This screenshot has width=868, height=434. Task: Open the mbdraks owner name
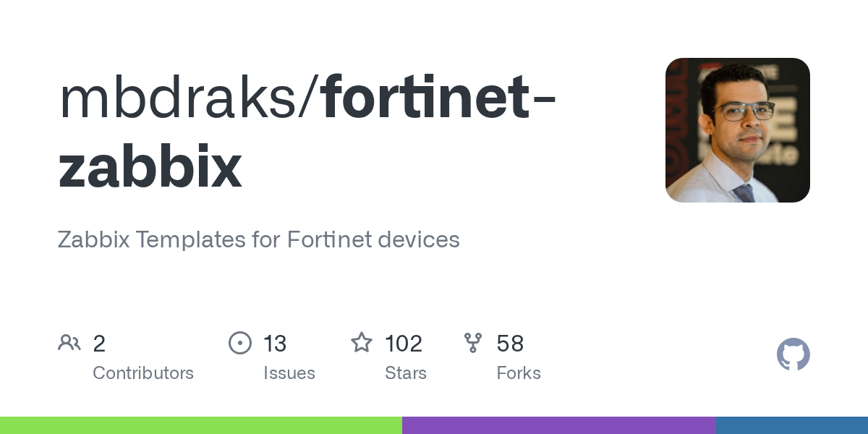[183, 99]
